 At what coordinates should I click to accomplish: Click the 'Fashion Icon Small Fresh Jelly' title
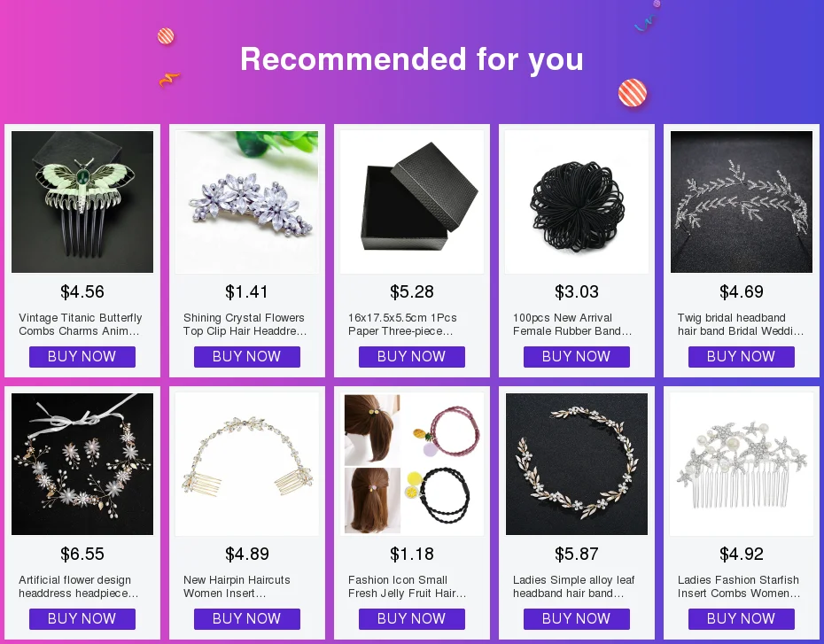coord(408,586)
